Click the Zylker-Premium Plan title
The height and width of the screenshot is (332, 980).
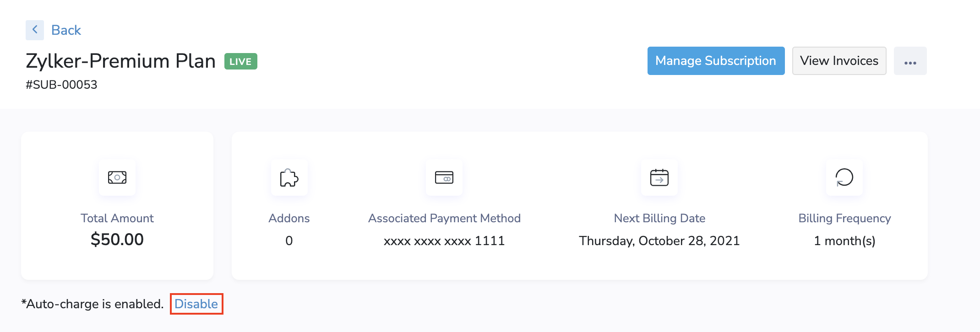point(120,61)
